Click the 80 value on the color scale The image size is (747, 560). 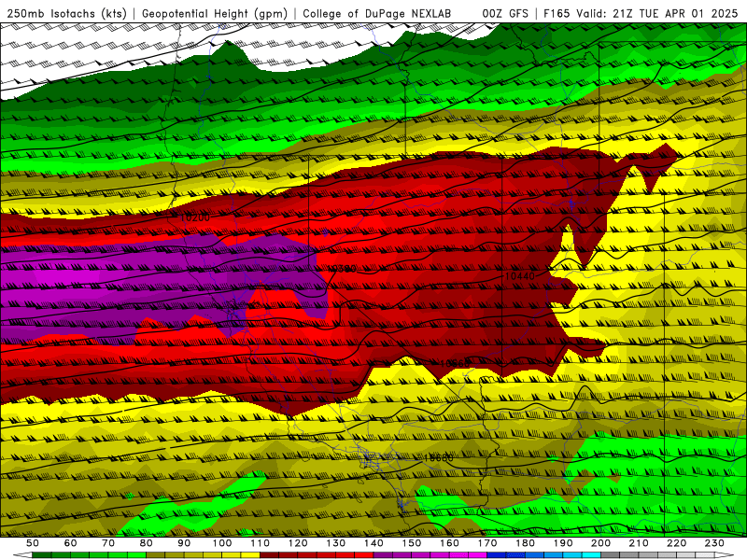pos(147,543)
